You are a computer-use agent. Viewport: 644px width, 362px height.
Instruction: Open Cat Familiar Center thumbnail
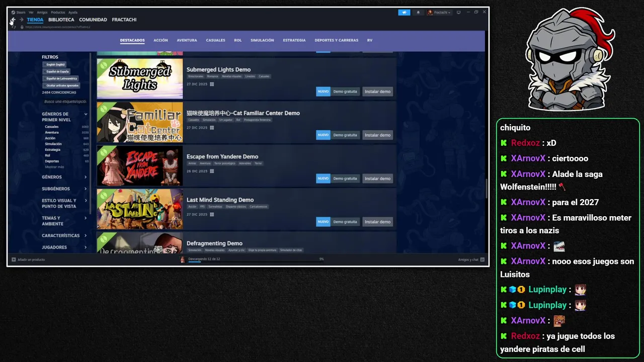pos(140,122)
